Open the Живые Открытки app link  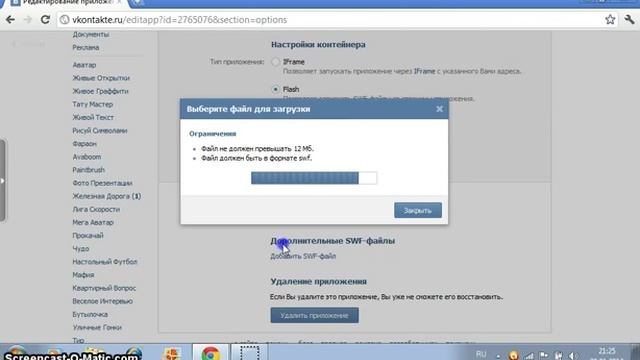click(101, 78)
